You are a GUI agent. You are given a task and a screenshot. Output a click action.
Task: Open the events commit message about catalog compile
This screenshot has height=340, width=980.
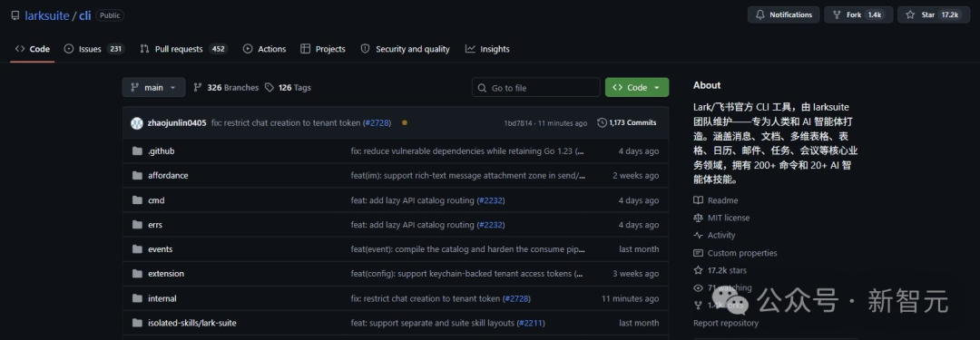click(x=468, y=249)
